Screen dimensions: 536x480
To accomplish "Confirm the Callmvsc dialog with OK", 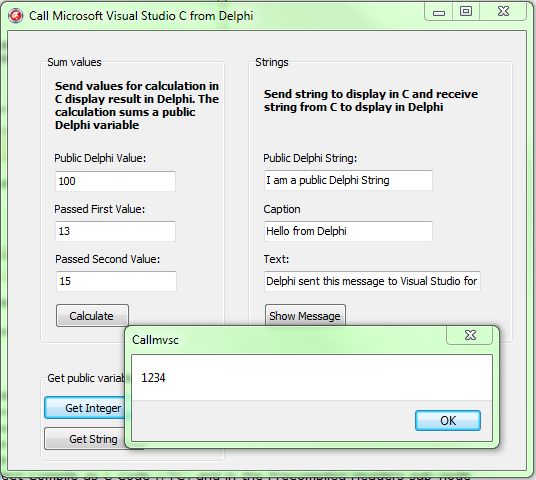I will (x=448, y=421).
